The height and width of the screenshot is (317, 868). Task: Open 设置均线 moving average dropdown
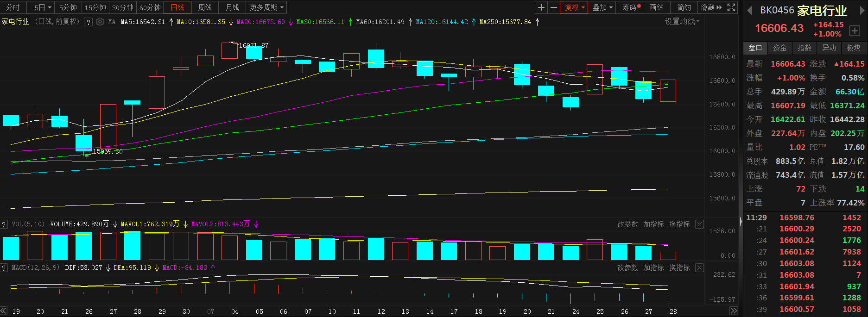[682, 22]
